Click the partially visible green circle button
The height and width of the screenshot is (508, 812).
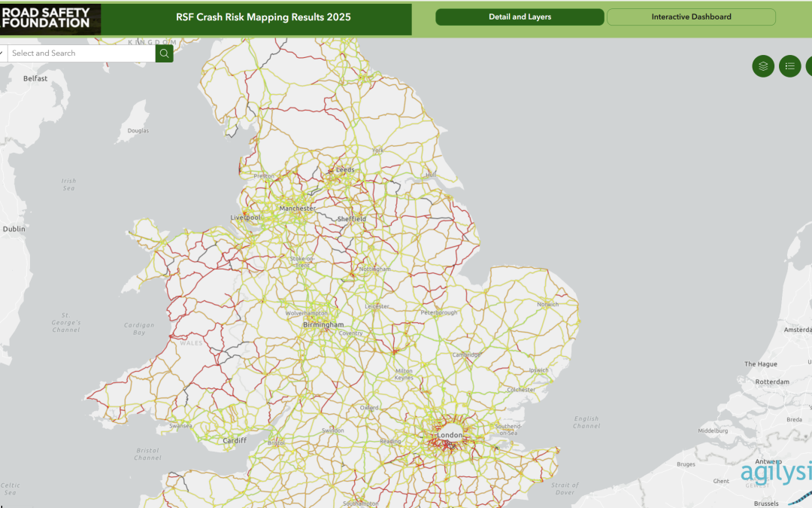click(x=809, y=66)
